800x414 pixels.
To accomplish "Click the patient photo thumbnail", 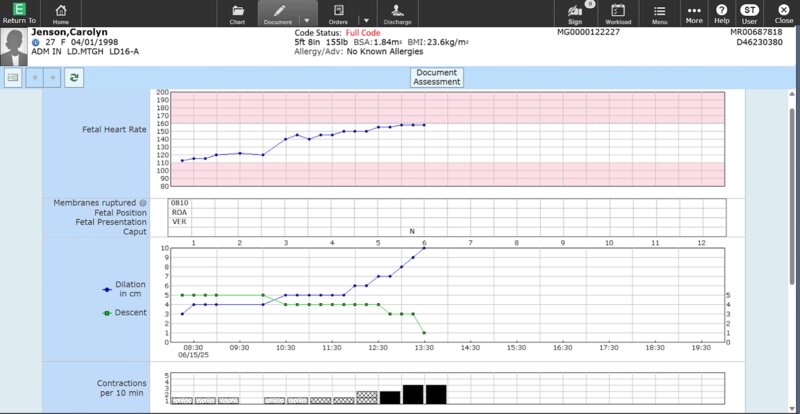I will (14, 45).
